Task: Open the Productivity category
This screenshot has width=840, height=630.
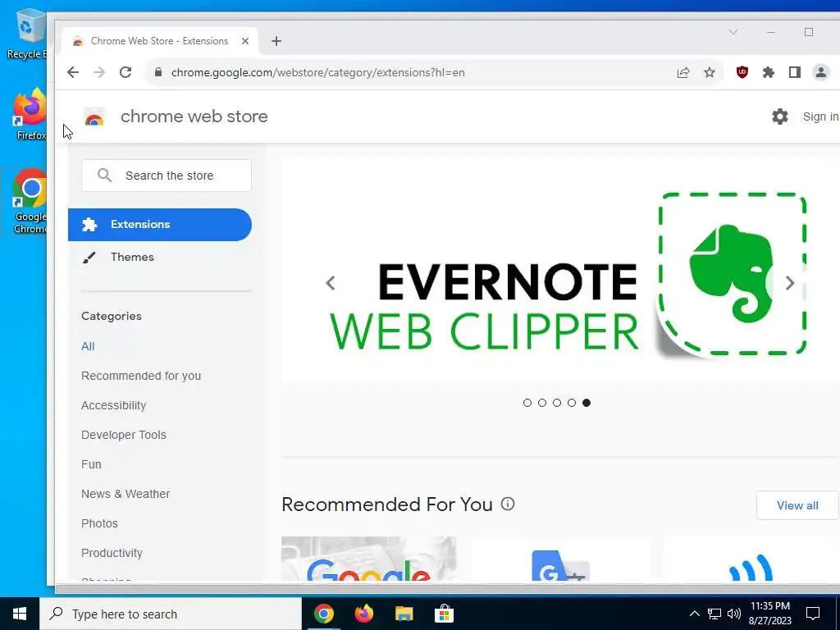Action: [112, 553]
